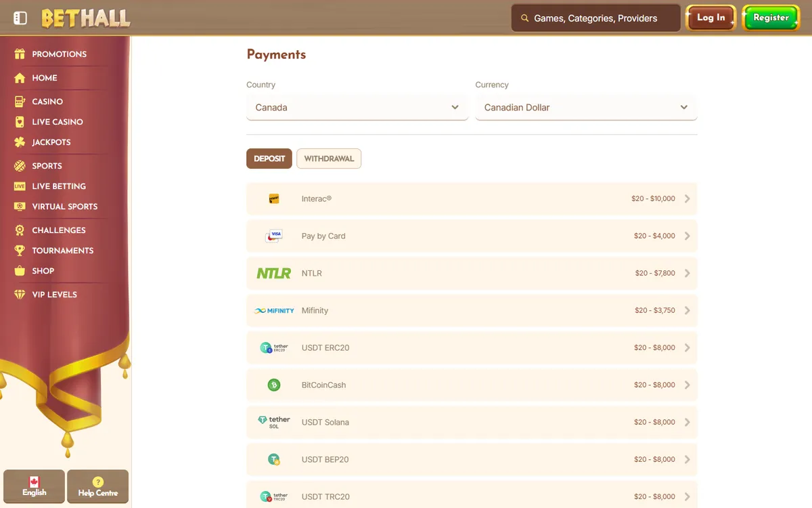The height and width of the screenshot is (508, 812).
Task: Click the "USDT TRC20" label
Action: point(325,497)
